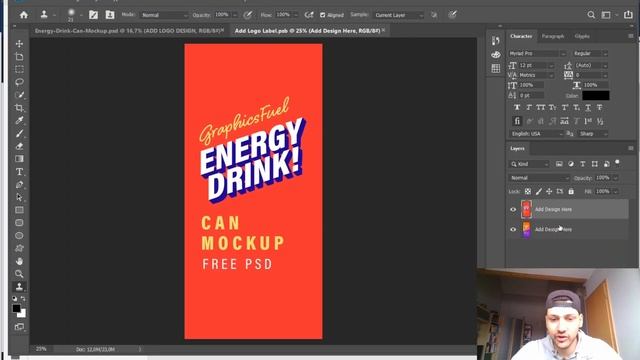This screenshot has height=360, width=640.
Task: Filter layers for adjustment layers
Action: pyautogui.click(x=571, y=164)
